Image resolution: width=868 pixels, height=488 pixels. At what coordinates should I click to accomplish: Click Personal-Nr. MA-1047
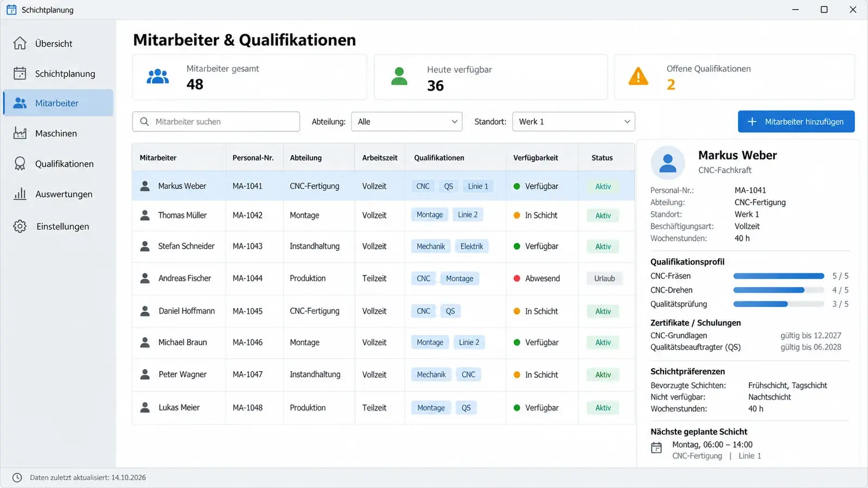[247, 374]
